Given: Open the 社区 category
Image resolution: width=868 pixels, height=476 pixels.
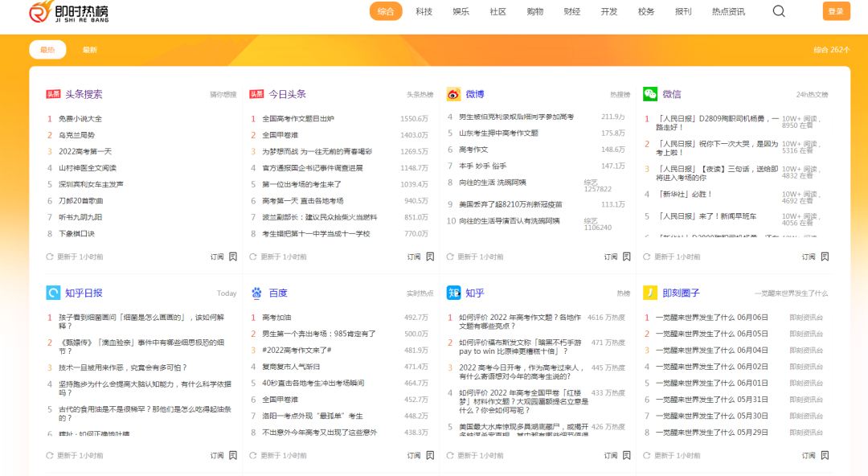Looking at the screenshot, I should pyautogui.click(x=498, y=11).
